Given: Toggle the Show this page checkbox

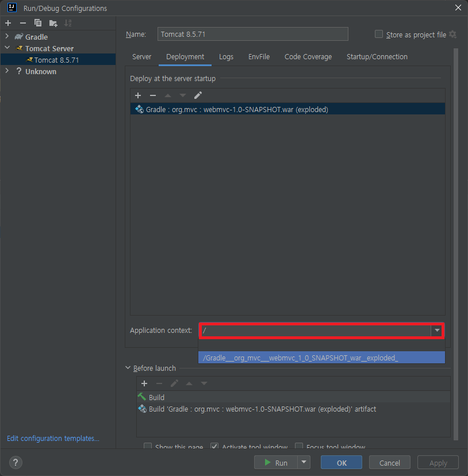Looking at the screenshot, I should tap(148, 446).
